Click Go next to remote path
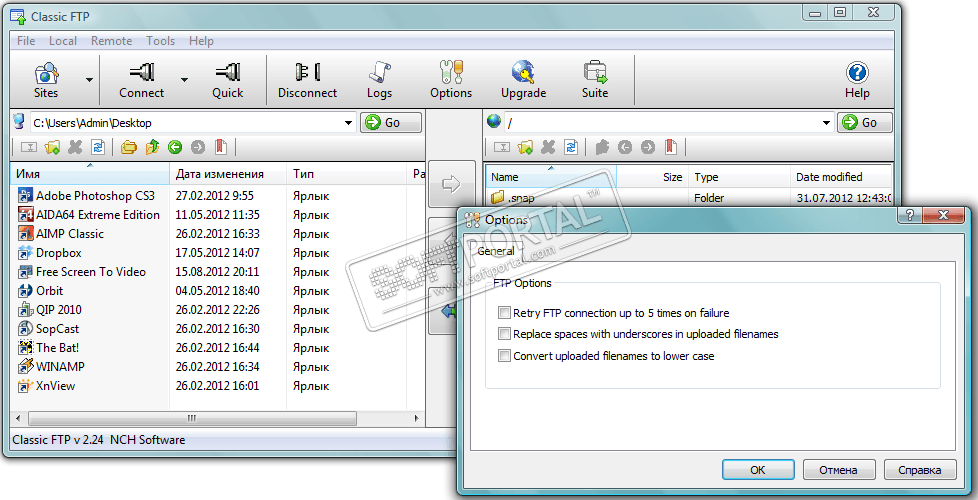This screenshot has width=978, height=500. 864,122
